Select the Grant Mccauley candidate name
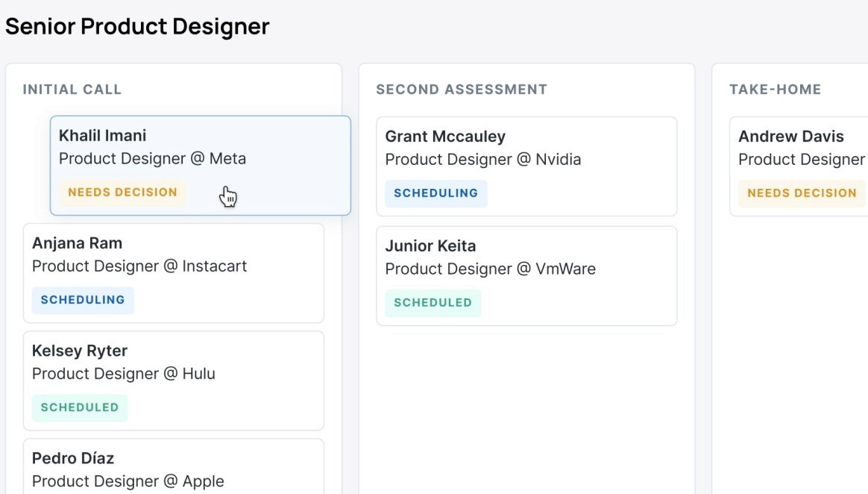The height and width of the screenshot is (494, 868). point(445,137)
